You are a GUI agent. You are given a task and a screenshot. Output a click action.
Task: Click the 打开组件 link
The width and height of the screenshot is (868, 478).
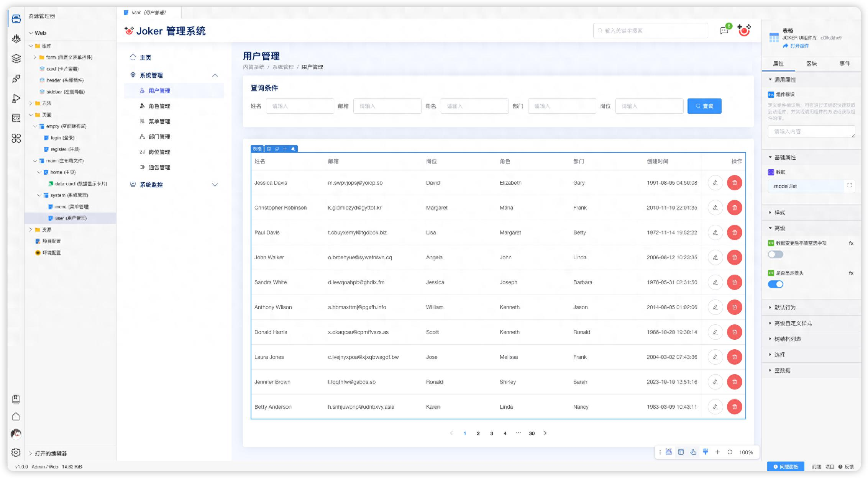pyautogui.click(x=799, y=46)
